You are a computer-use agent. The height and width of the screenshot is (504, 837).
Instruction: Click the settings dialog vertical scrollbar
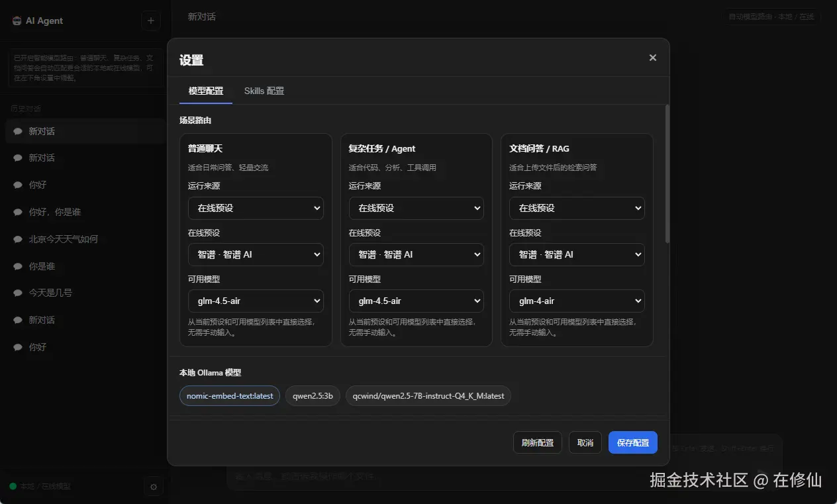[667, 174]
